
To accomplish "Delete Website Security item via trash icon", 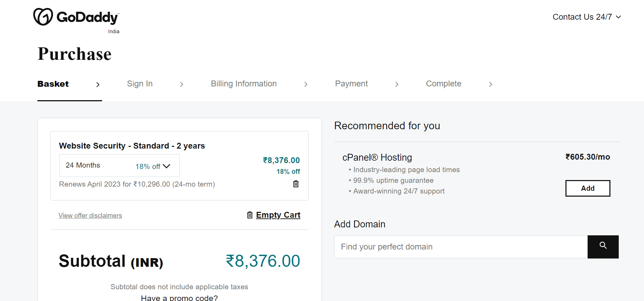I will pos(296,184).
